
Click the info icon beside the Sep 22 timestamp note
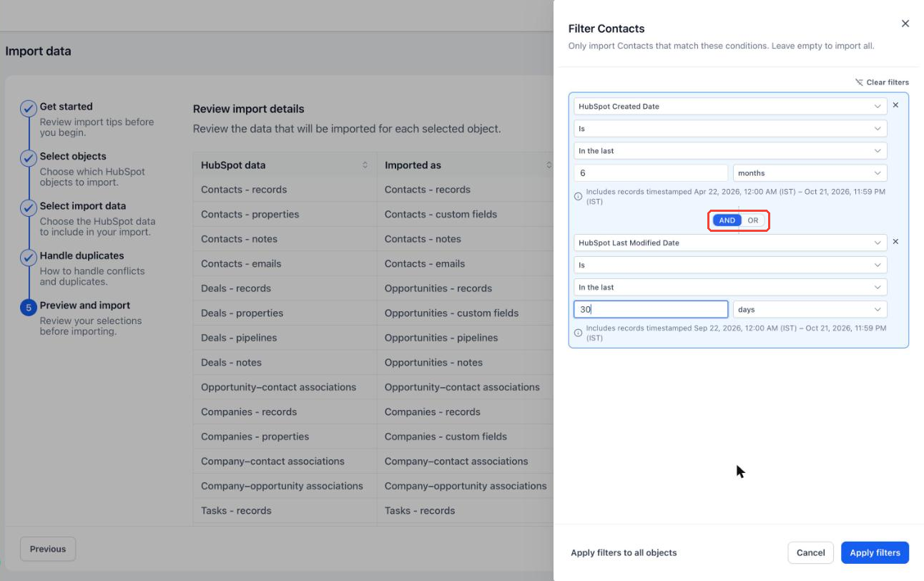(579, 333)
